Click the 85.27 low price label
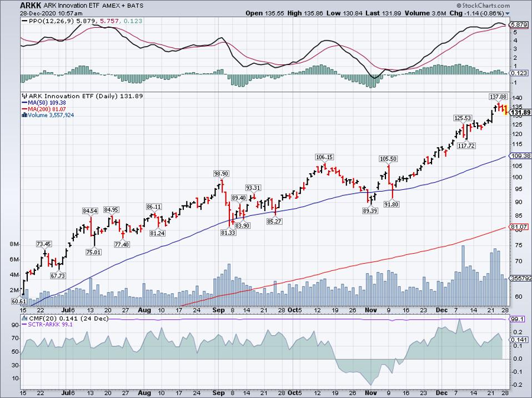 tap(274, 221)
